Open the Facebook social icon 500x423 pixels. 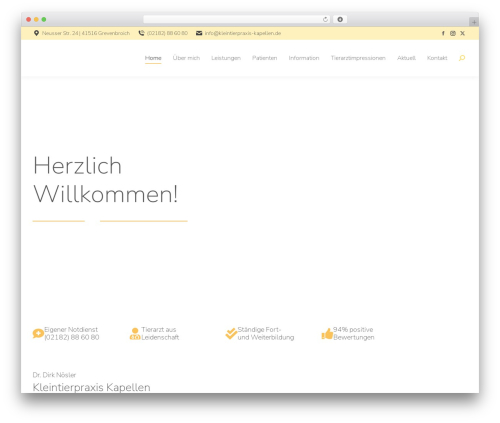(x=443, y=33)
